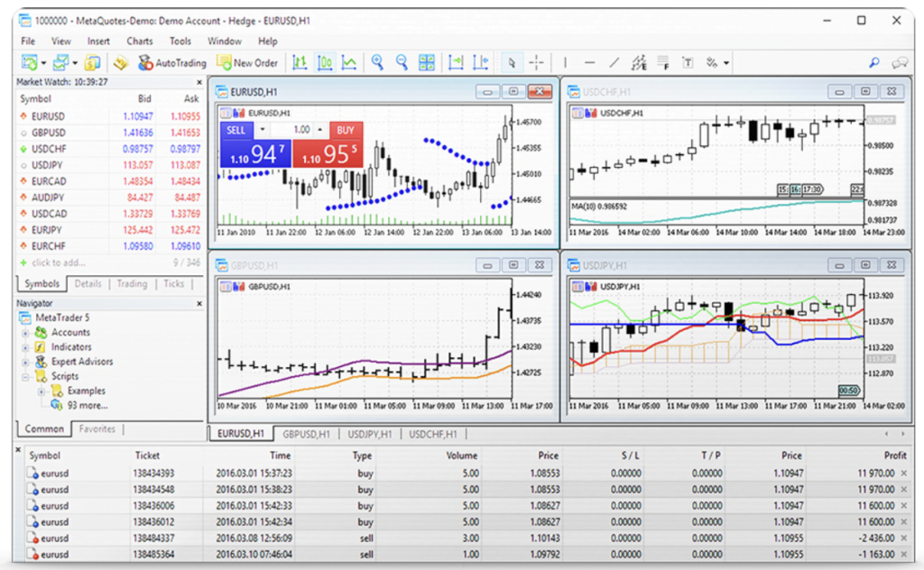Select the text label tool
924x570 pixels.
click(688, 62)
